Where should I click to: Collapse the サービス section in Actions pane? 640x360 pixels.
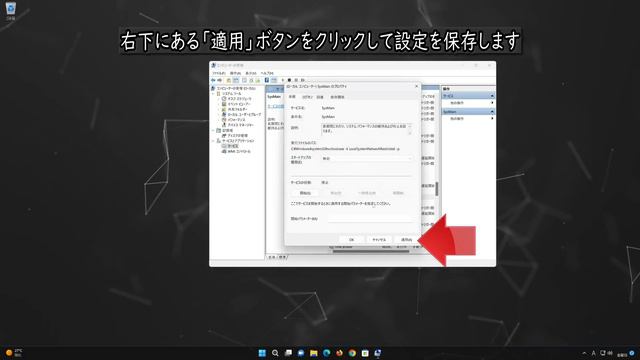point(492,96)
